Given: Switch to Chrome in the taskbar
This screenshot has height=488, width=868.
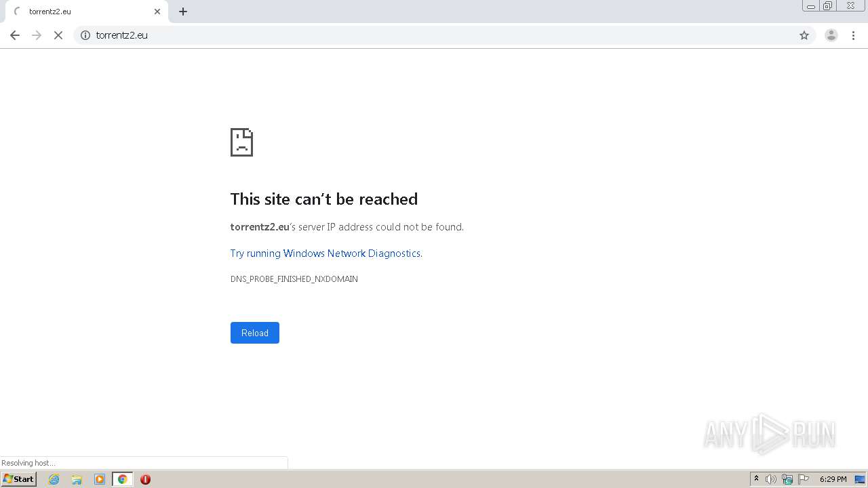Looking at the screenshot, I should click(122, 479).
